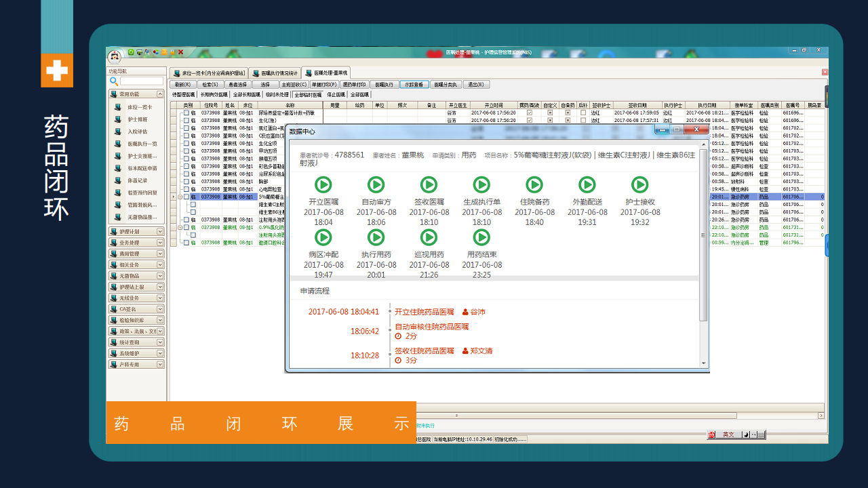
Task: Click the magnifier search icon in navigation
Action: (x=114, y=81)
